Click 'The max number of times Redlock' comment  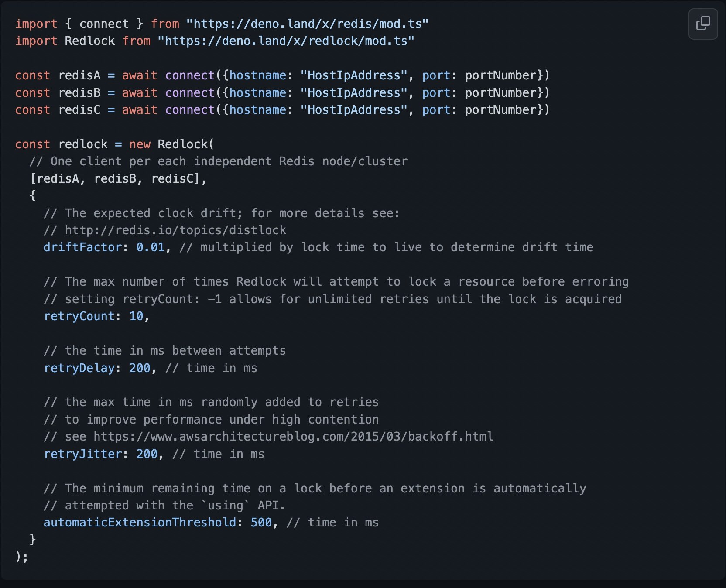tap(336, 282)
